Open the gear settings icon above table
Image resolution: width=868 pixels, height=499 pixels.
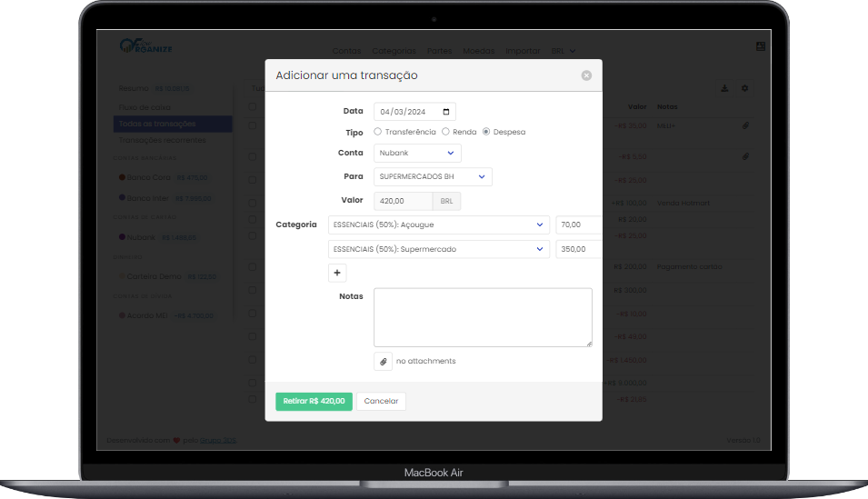pos(745,88)
